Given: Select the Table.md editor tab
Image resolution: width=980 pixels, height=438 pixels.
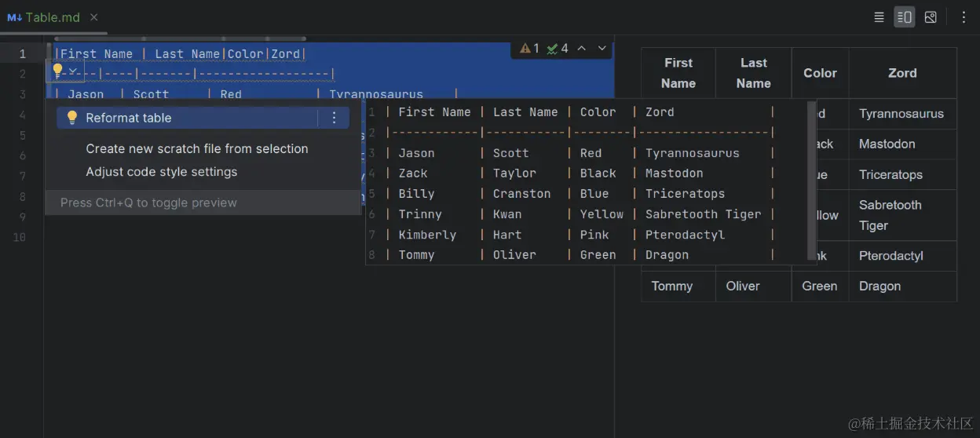Looking at the screenshot, I should tap(53, 17).
